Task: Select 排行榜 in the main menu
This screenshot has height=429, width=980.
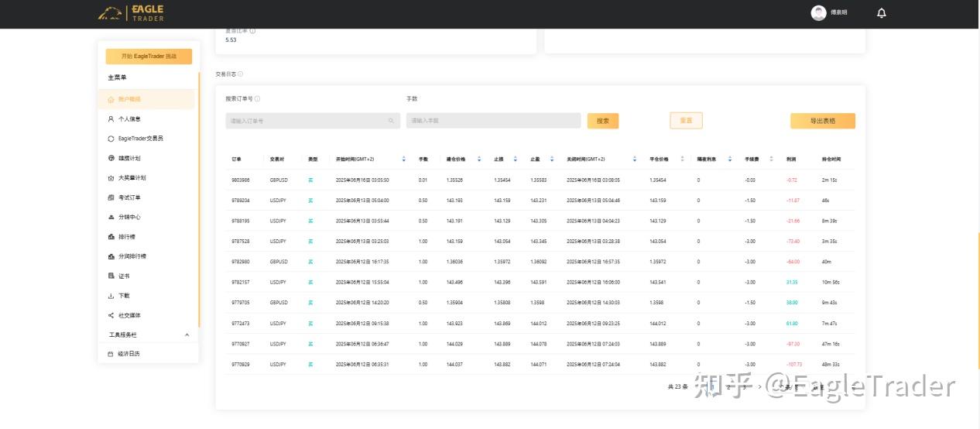Action: 126,237
